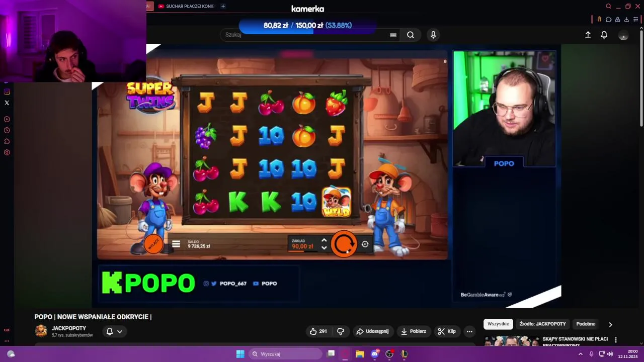Open History clock icon in sidebar
The height and width of the screenshot is (362, 644).
[7, 130]
